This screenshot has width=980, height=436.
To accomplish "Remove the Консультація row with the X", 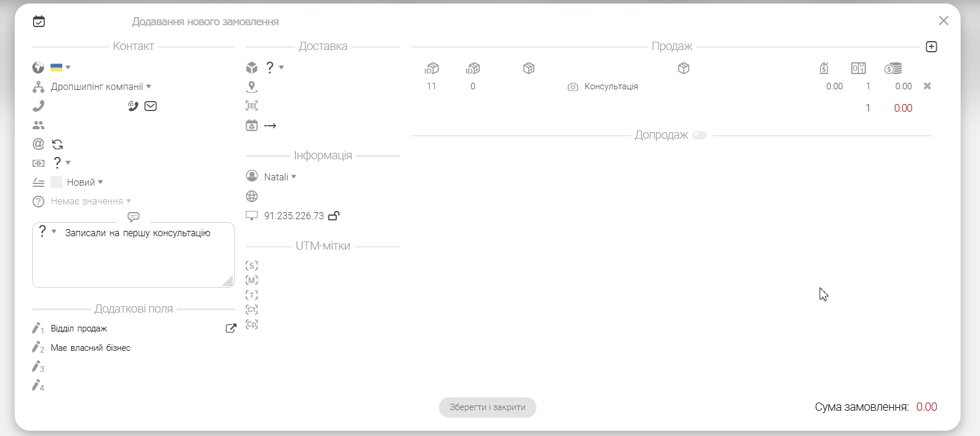I will coord(927,86).
